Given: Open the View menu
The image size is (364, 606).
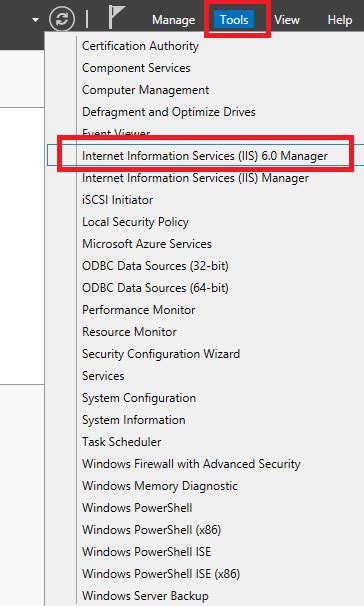Looking at the screenshot, I should click(287, 20).
